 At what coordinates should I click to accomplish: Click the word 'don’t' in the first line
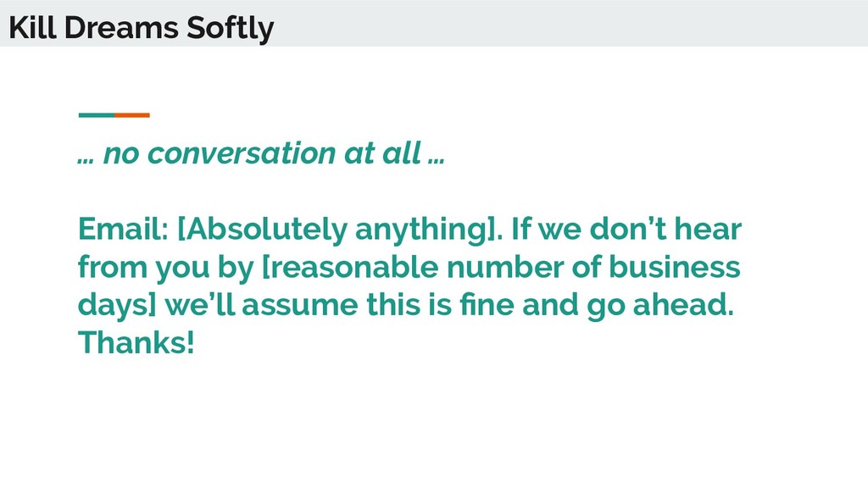628,229
